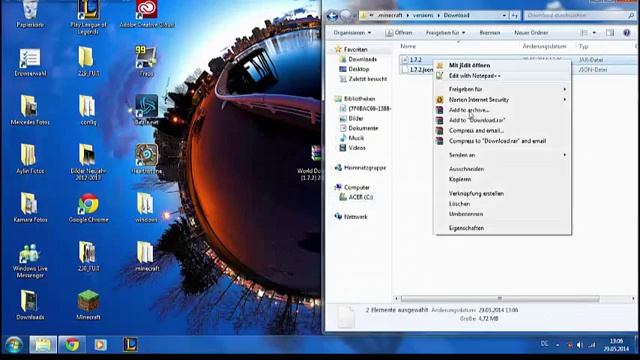Open the view options dropdown arrow

[x=594, y=33]
